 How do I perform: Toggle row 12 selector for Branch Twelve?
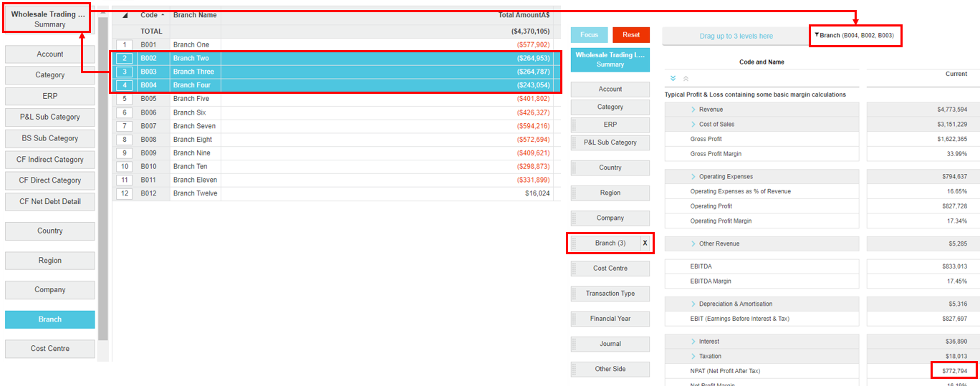[x=124, y=193]
